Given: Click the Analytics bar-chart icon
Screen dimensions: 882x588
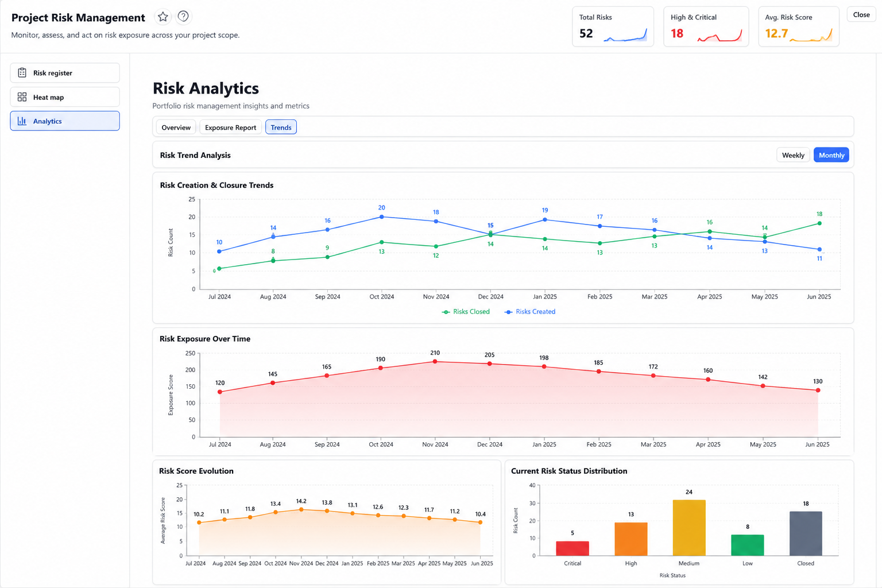Looking at the screenshot, I should [22, 121].
